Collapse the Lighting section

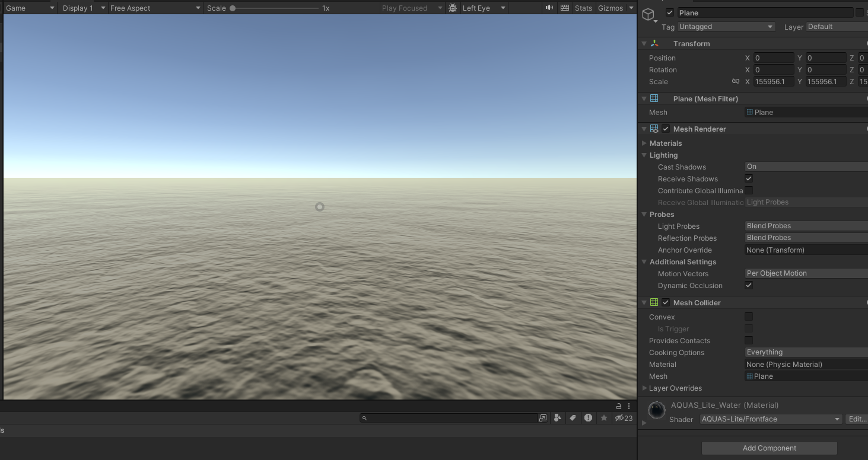click(644, 155)
